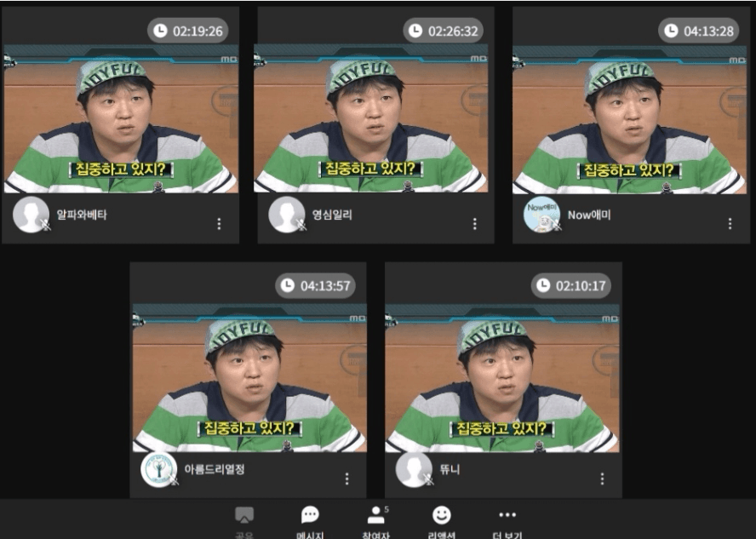The image size is (756, 539).
Task: Open the 메시지 chat bubble icon
Action: point(310,515)
